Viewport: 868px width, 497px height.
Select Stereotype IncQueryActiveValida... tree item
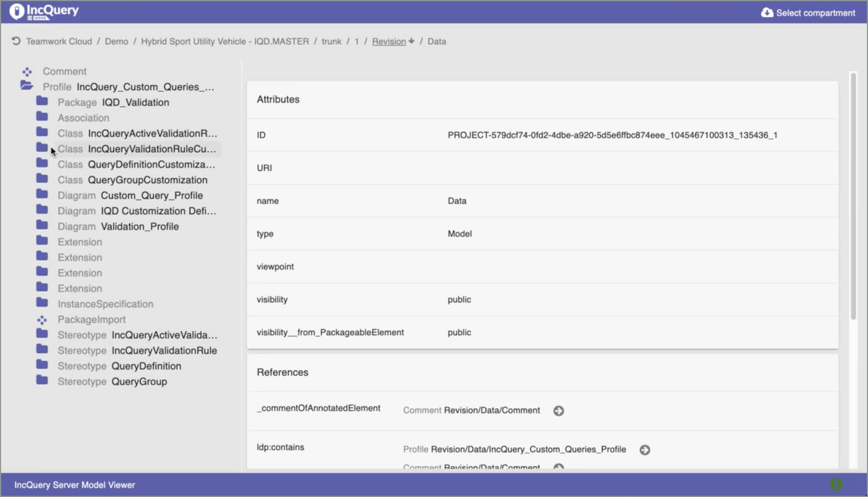click(x=137, y=335)
